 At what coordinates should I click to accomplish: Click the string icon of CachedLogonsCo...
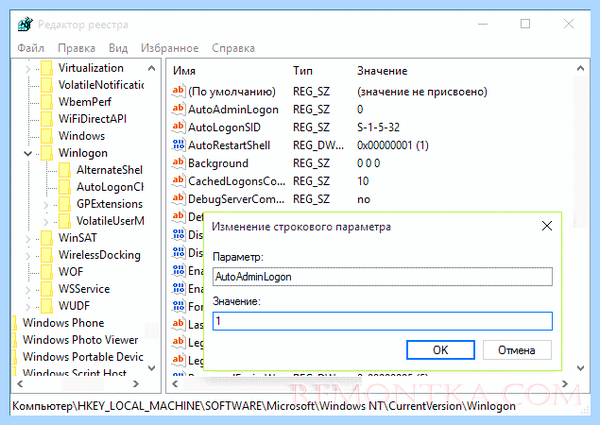[178, 181]
